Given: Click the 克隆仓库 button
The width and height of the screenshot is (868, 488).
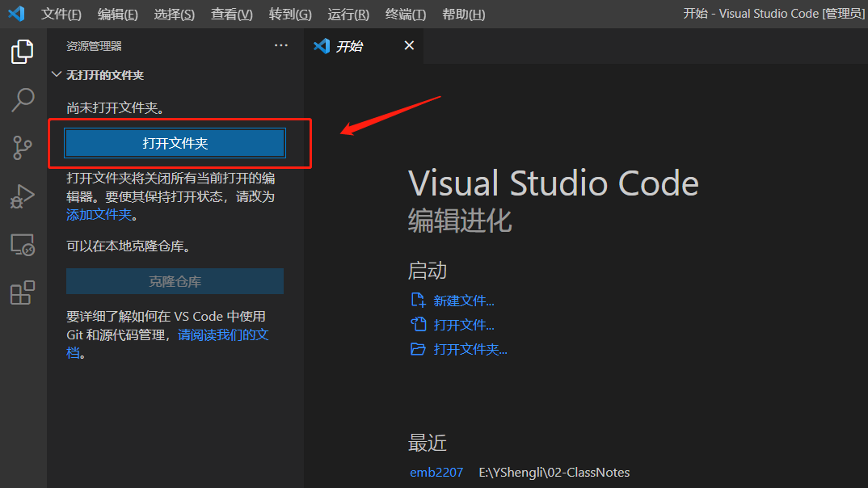Looking at the screenshot, I should [x=175, y=282].
